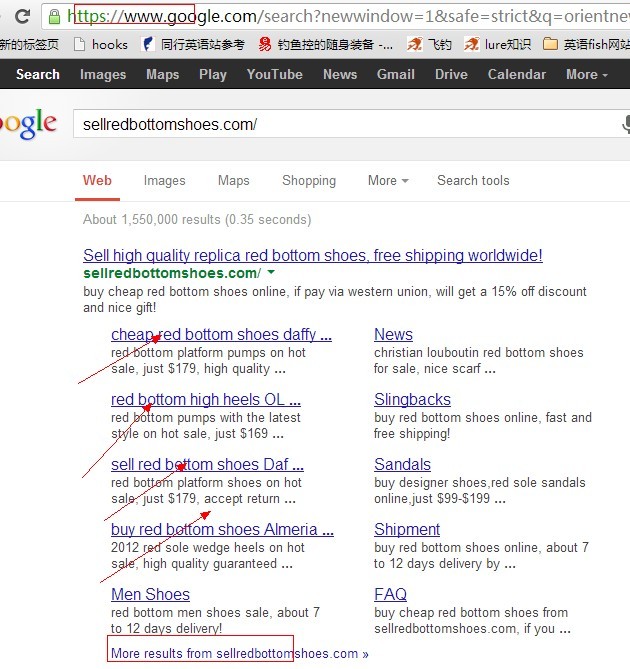Click snippet 'buy designer shoes,red sole sandals'
Image resolution: width=630 pixels, height=669 pixels.
(x=480, y=490)
